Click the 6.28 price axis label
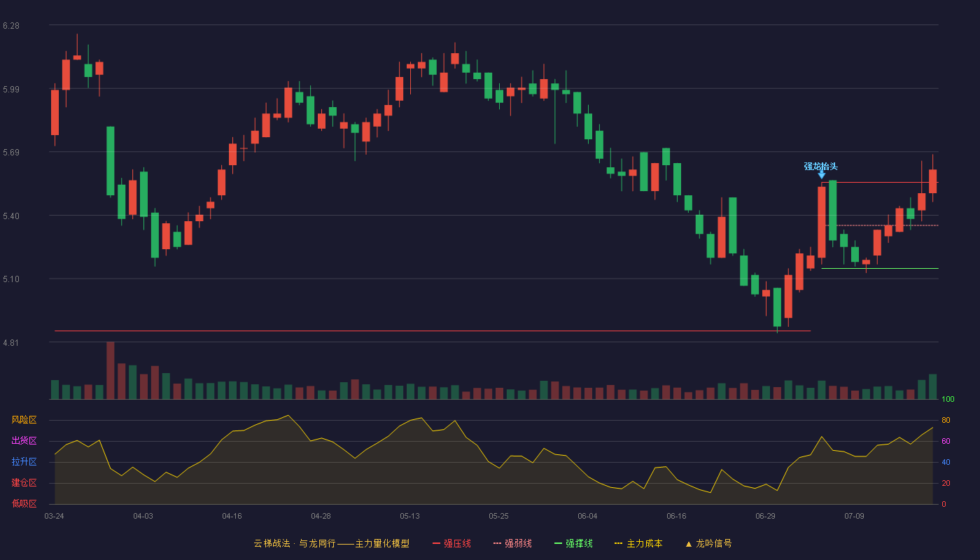980x560 pixels. [x=10, y=26]
